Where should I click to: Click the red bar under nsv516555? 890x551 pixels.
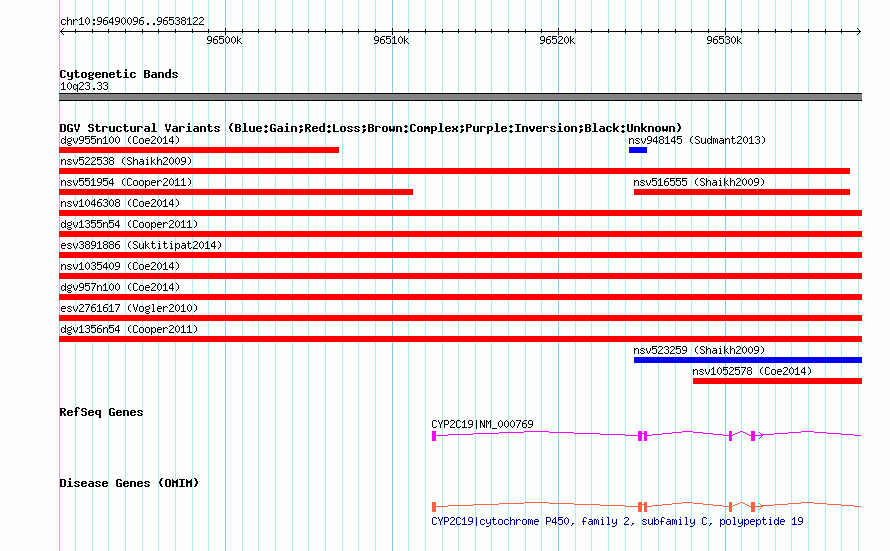click(742, 192)
